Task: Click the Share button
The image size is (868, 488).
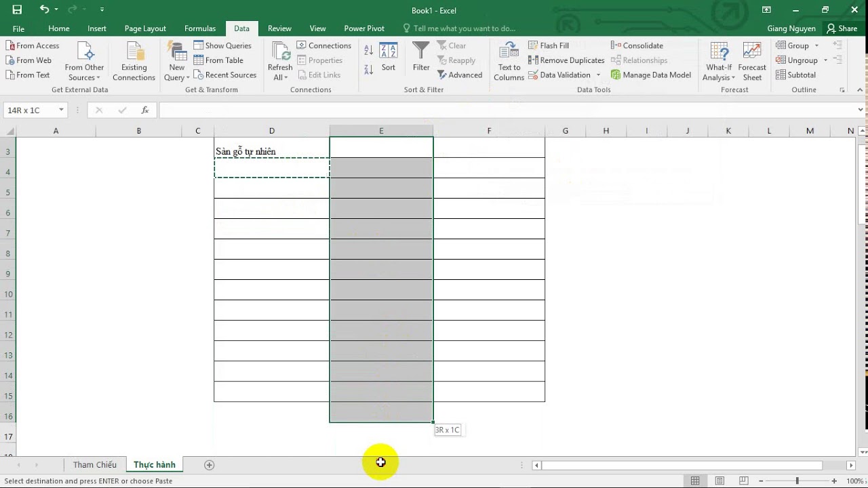Action: pyautogui.click(x=842, y=28)
